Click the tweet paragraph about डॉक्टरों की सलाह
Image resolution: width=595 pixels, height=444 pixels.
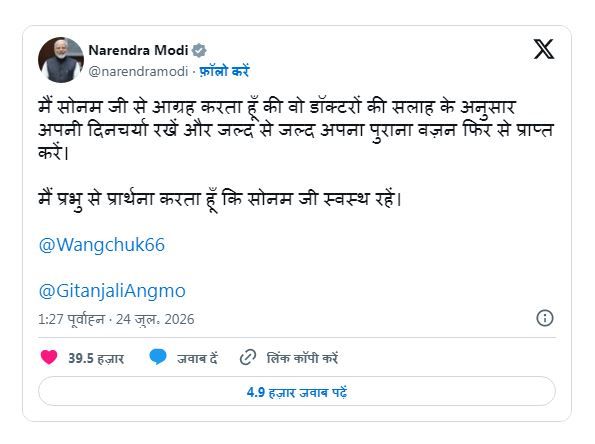pyautogui.click(x=296, y=129)
